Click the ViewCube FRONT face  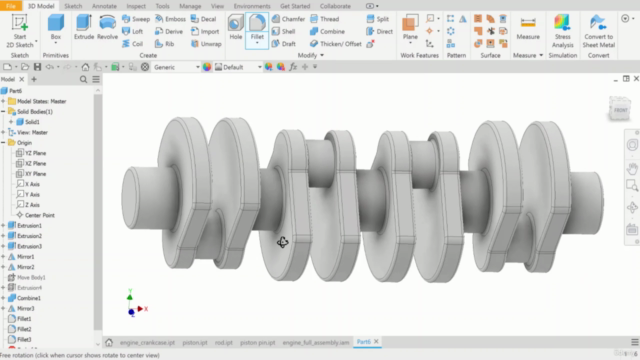(x=620, y=109)
